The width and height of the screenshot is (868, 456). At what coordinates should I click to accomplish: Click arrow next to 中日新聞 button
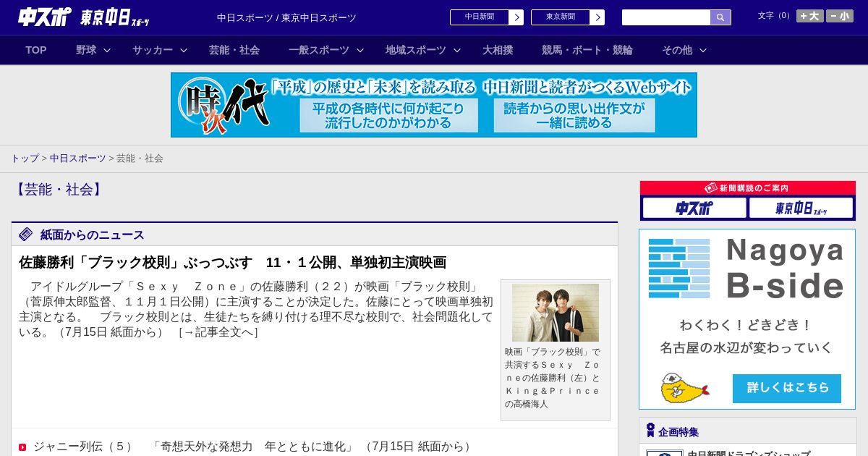pos(516,17)
